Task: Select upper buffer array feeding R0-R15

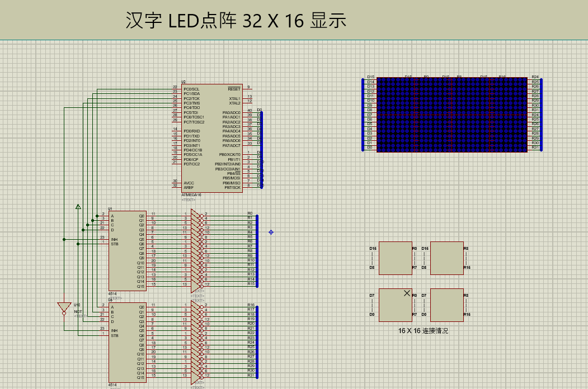Action: [197, 251]
